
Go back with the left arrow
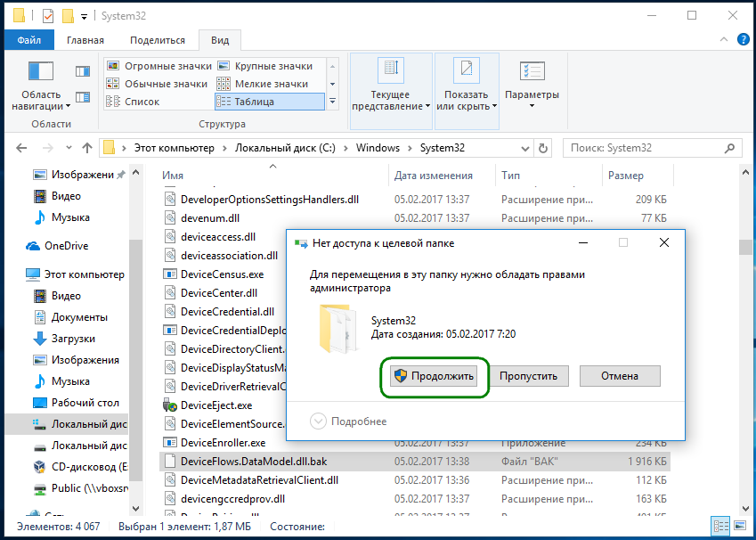tap(21, 148)
